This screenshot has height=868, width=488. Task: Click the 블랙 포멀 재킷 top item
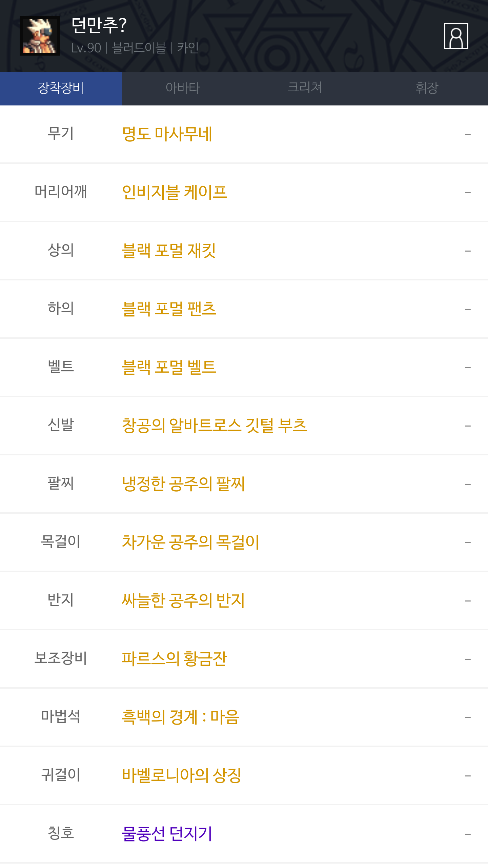pyautogui.click(x=169, y=251)
